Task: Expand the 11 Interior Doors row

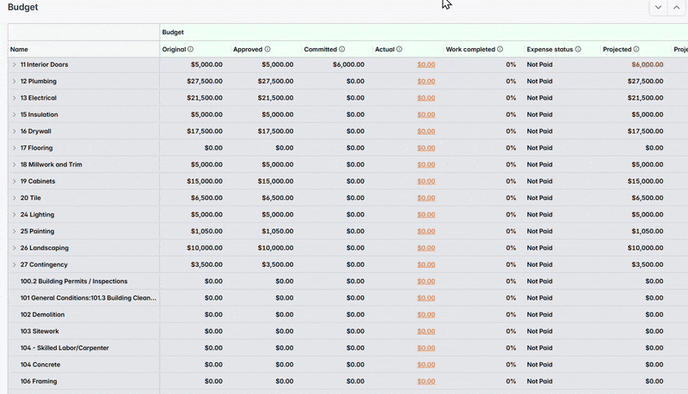Action: coord(14,64)
